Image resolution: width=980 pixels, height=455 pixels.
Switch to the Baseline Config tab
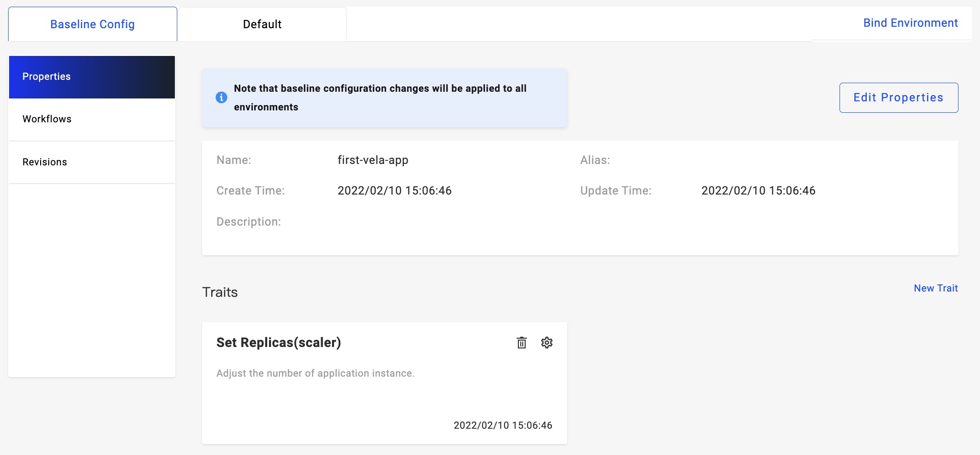pos(93,24)
